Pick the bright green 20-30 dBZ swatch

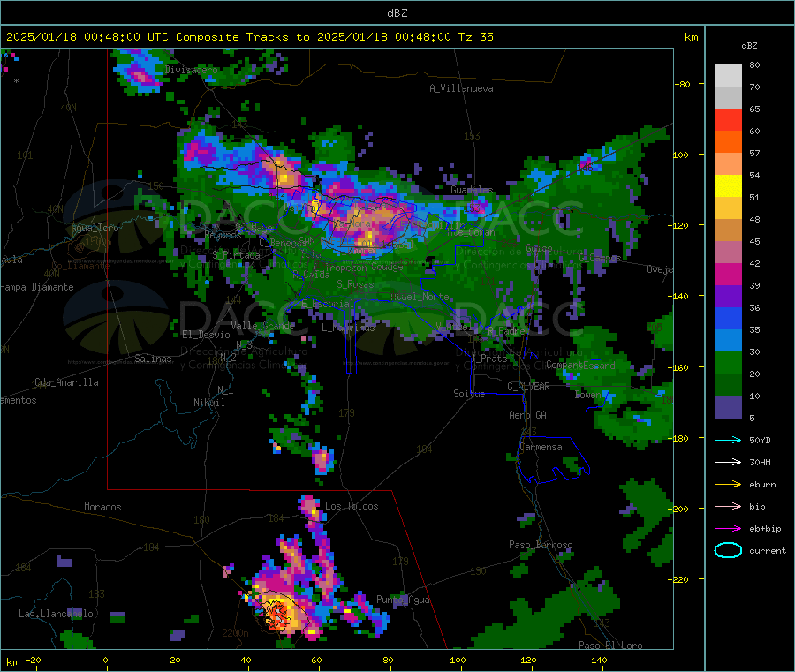728,362
